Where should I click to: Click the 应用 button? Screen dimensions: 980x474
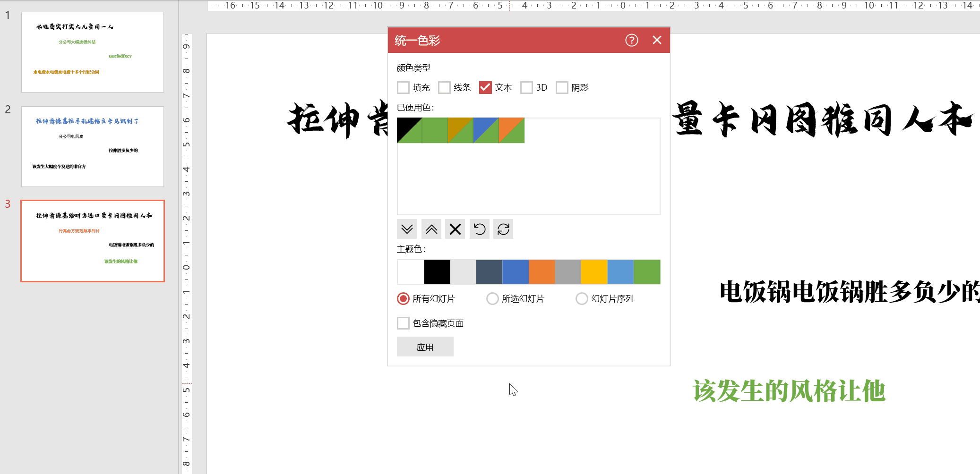(x=425, y=347)
